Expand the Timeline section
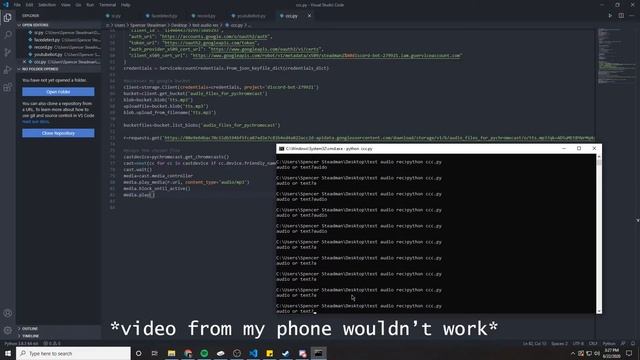The width and height of the screenshot is (640, 360). pyautogui.click(x=59, y=336)
